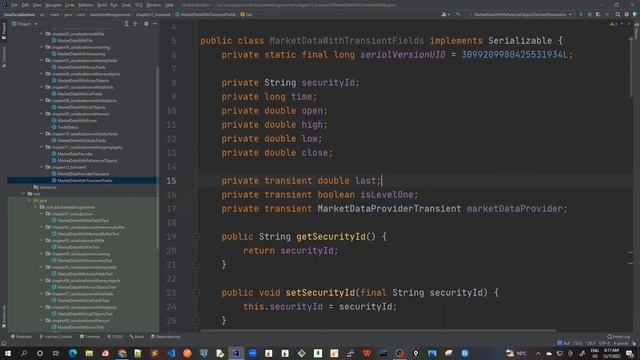640x360 pixels.
Task: Collapse the green java test folder
Action: (x=30, y=200)
